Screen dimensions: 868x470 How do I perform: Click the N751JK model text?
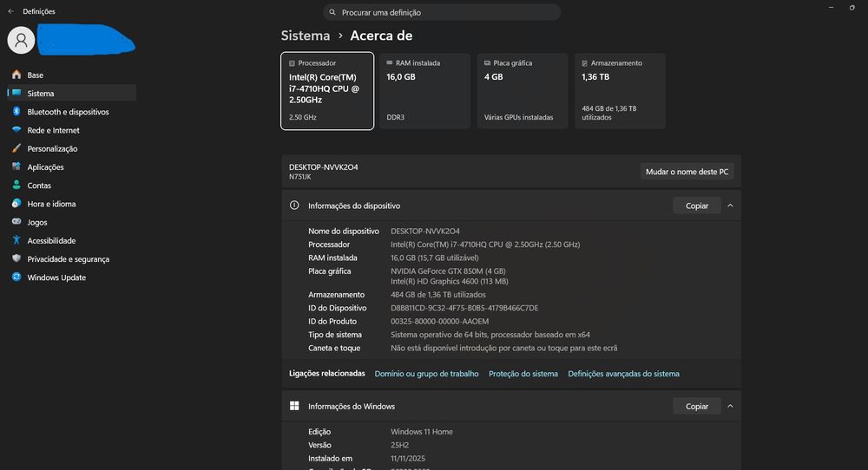[300, 177]
